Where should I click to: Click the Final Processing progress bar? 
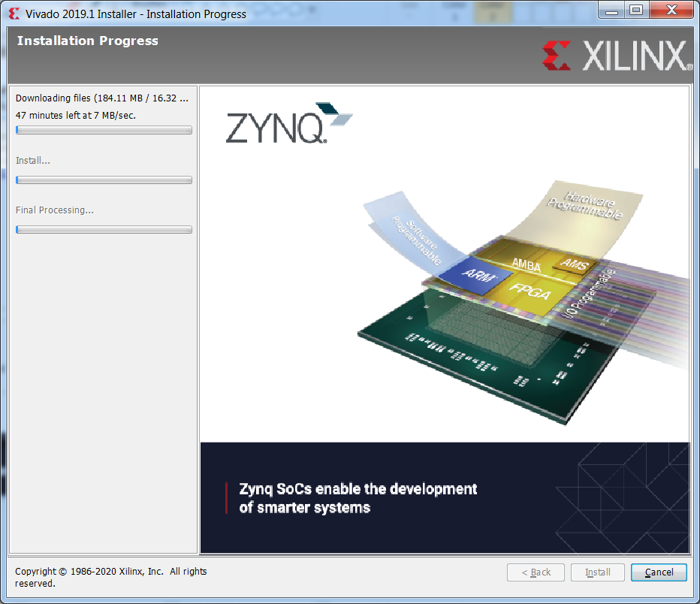click(x=104, y=229)
